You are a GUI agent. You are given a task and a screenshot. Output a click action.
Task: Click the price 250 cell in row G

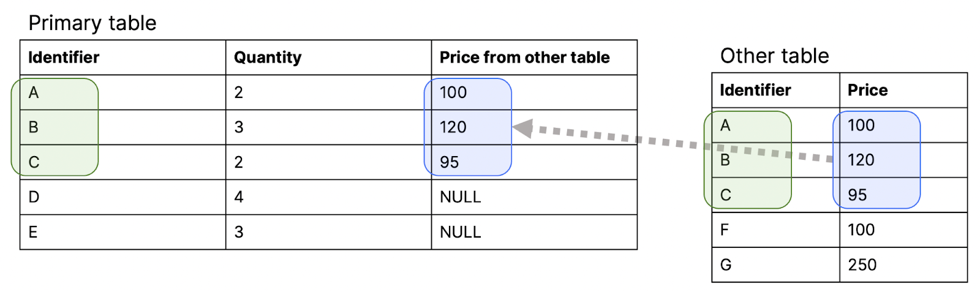tap(862, 265)
